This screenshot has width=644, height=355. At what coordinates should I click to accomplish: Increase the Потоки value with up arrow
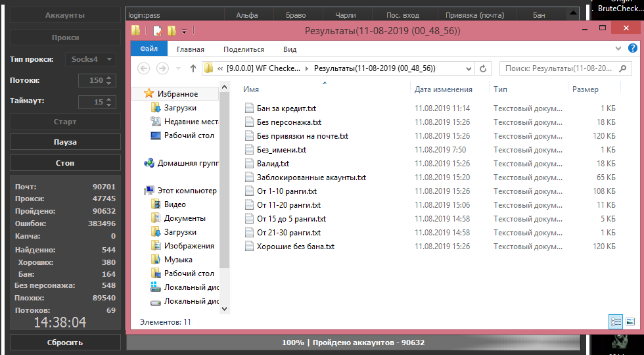(109, 77)
